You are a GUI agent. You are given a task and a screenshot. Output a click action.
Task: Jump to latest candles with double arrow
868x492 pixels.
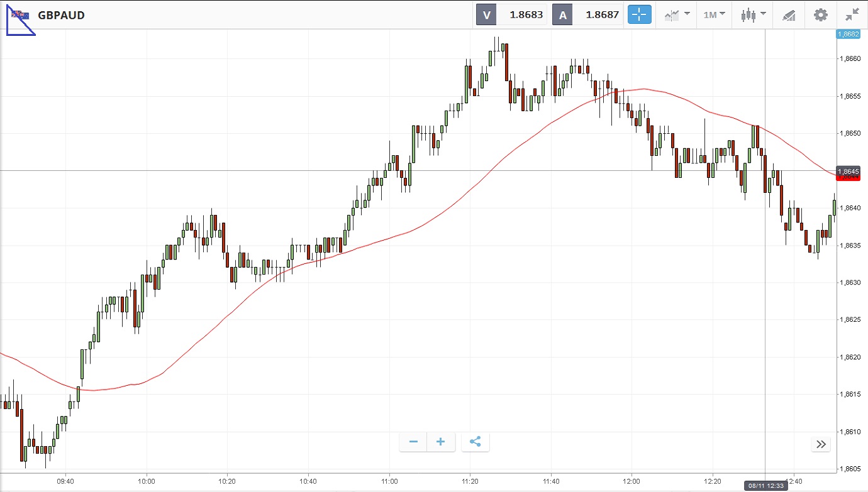click(x=821, y=444)
